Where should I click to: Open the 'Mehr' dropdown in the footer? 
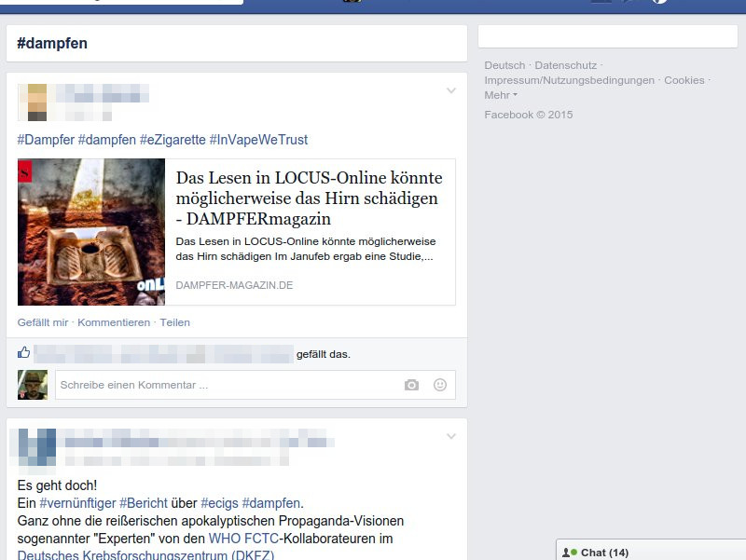coord(501,95)
